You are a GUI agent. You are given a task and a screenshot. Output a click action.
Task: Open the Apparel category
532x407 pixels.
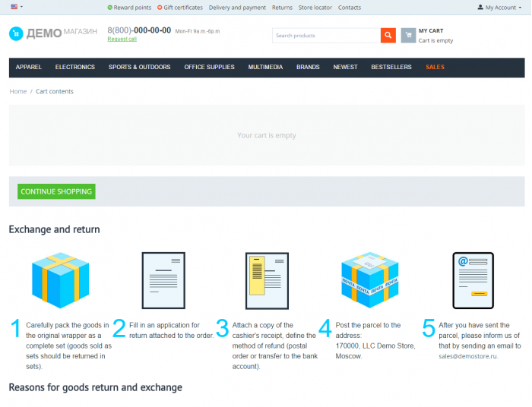[29, 67]
